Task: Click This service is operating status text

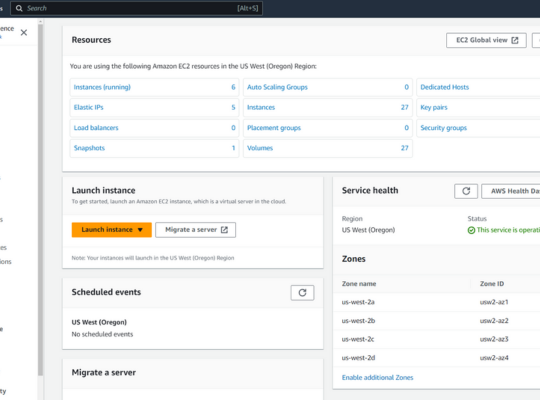Action: [508, 230]
